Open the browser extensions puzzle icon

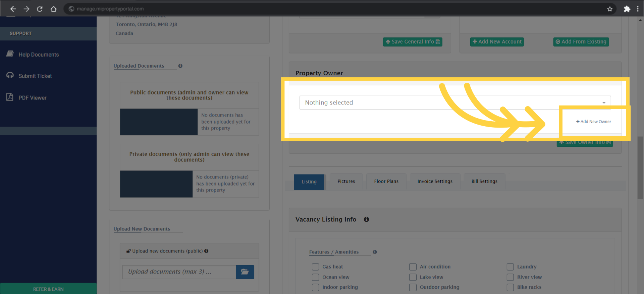tap(627, 9)
